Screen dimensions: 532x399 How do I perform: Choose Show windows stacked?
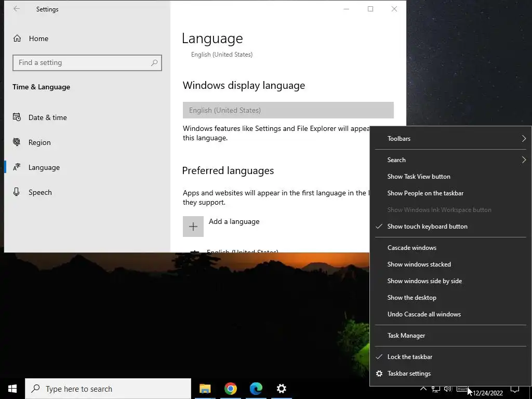tap(450, 264)
